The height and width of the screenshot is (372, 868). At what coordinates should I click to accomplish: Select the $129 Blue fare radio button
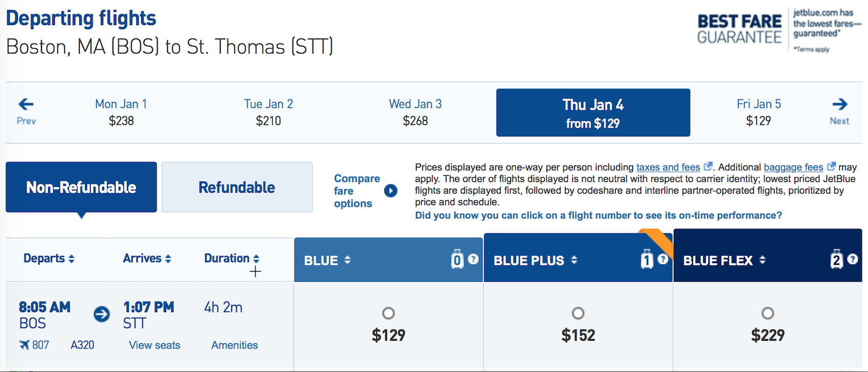(388, 313)
